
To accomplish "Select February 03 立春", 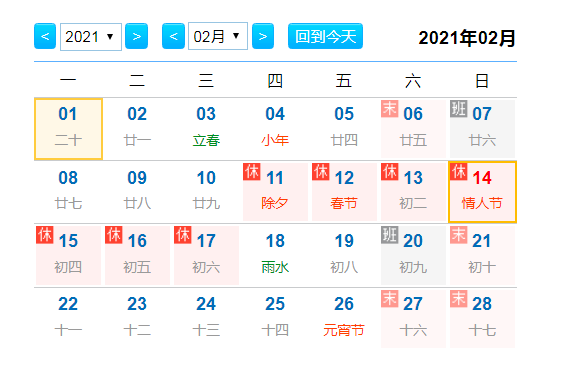I will (x=206, y=129).
